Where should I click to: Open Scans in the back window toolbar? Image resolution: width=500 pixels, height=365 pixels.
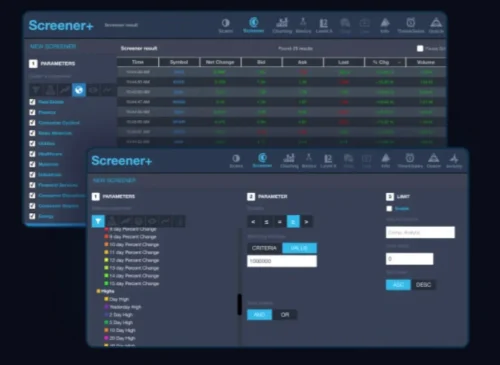[x=226, y=26]
